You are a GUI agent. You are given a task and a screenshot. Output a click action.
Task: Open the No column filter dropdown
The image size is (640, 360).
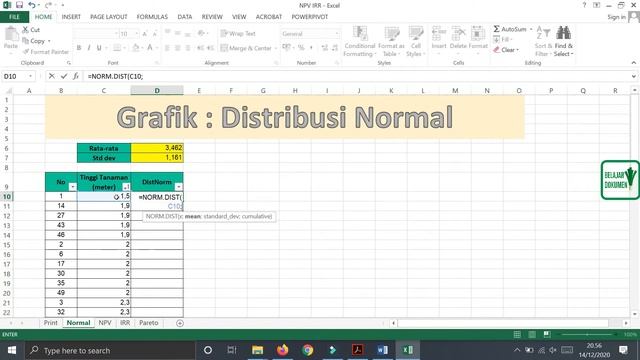[72, 187]
